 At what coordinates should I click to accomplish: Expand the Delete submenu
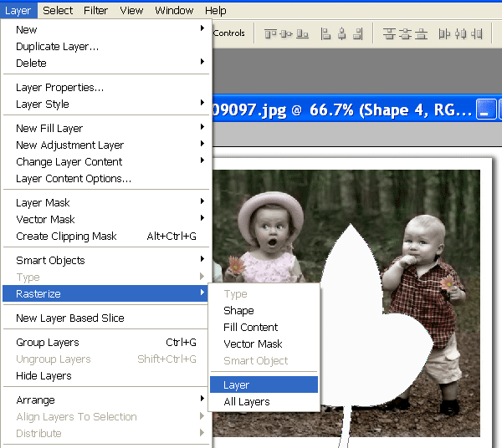[x=105, y=63]
